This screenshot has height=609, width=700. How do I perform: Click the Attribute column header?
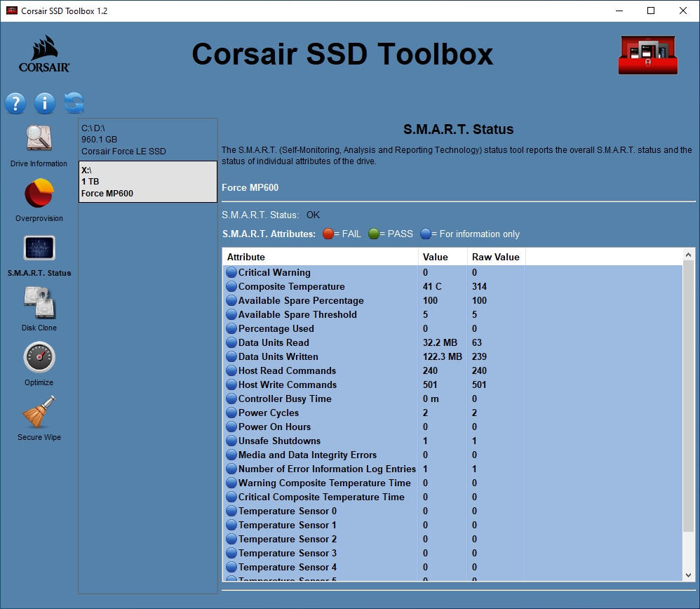pos(321,257)
